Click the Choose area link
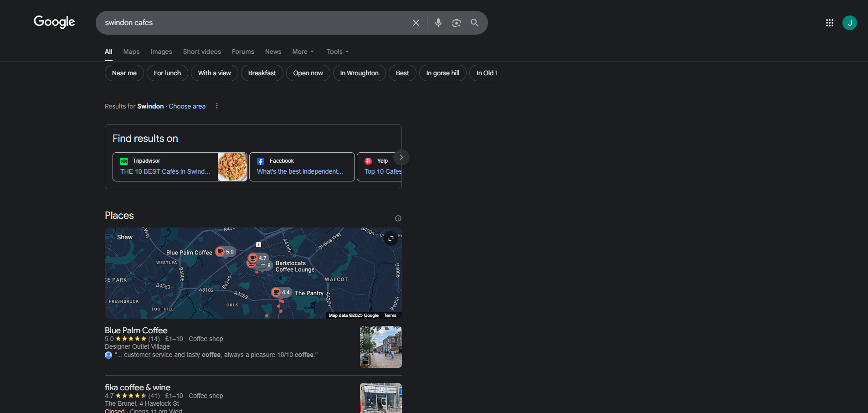The image size is (868, 413). 187,106
